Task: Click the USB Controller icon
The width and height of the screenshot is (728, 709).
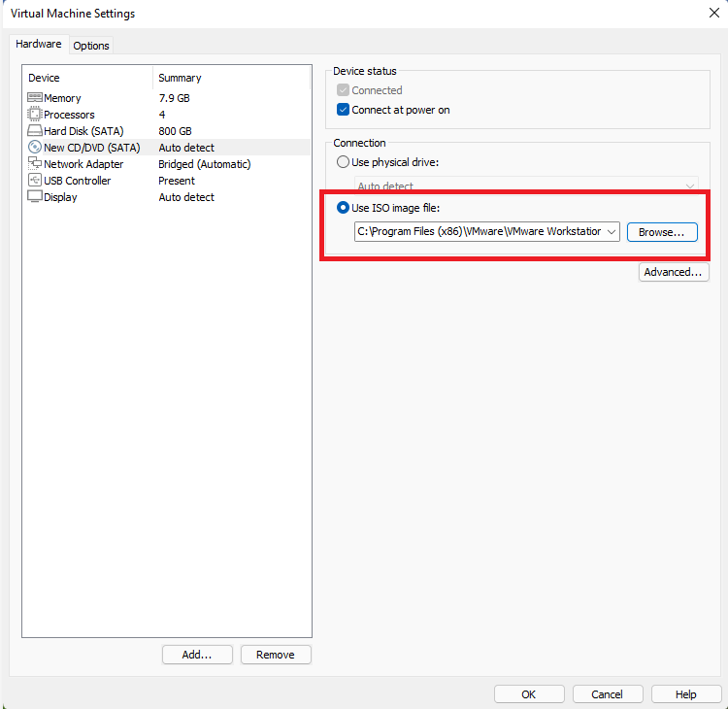Action: point(35,181)
